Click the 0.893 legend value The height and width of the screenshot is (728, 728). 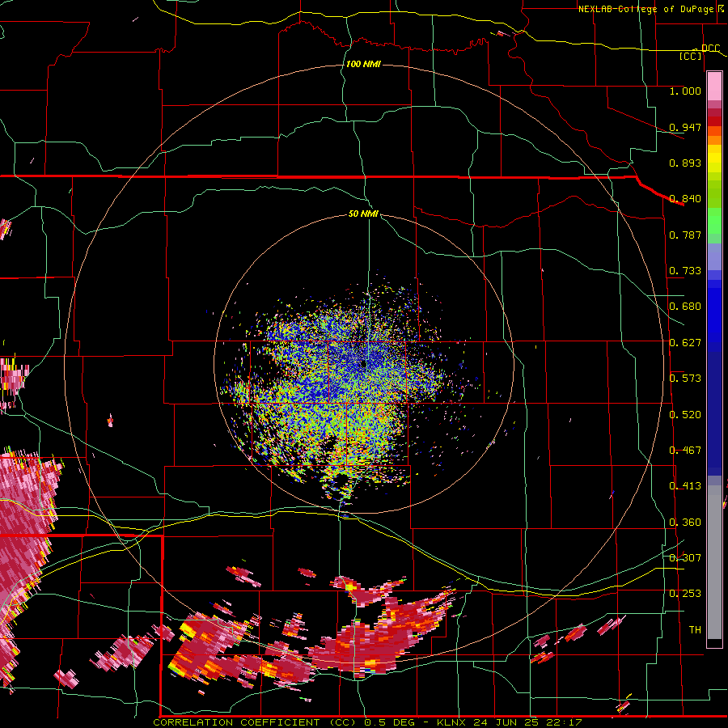[685, 163]
